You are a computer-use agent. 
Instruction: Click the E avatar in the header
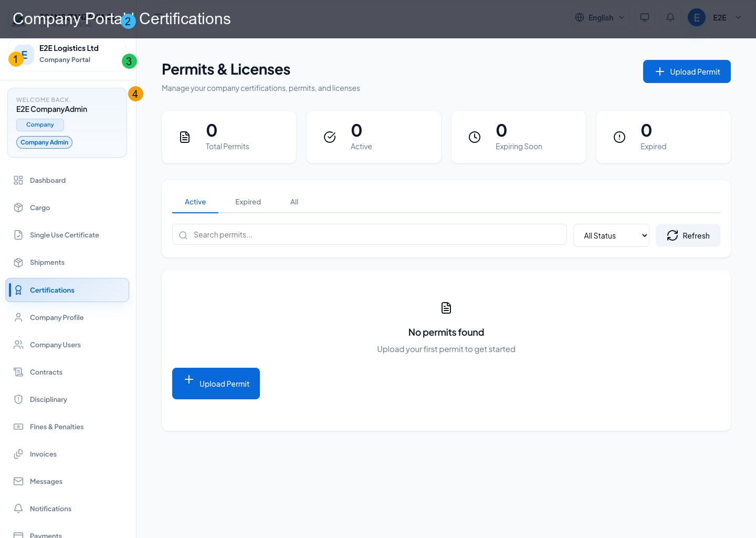click(697, 17)
